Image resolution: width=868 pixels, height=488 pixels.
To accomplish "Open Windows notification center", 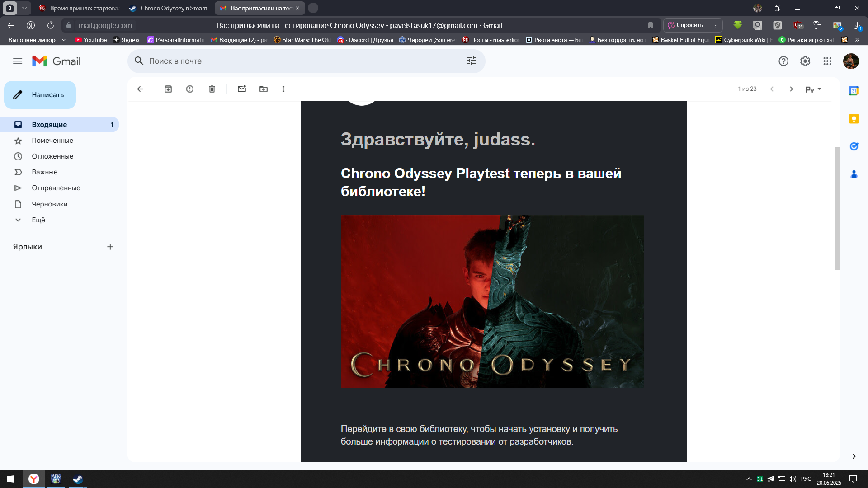I will pyautogui.click(x=853, y=479).
